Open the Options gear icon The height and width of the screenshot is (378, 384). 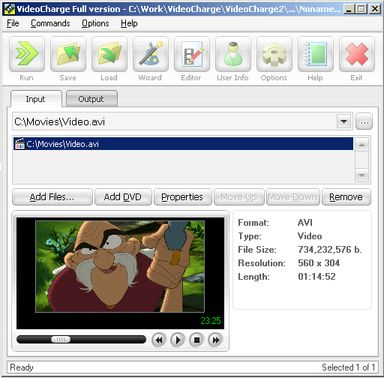(x=274, y=54)
